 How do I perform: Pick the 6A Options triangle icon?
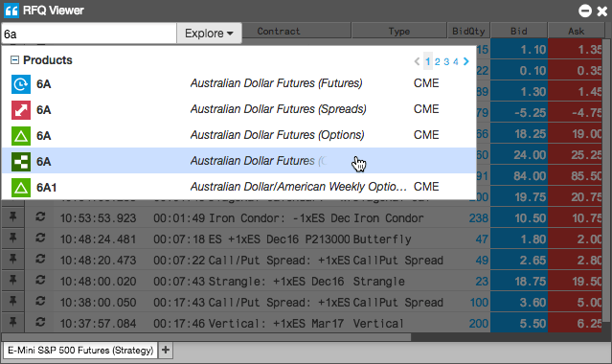(21, 135)
